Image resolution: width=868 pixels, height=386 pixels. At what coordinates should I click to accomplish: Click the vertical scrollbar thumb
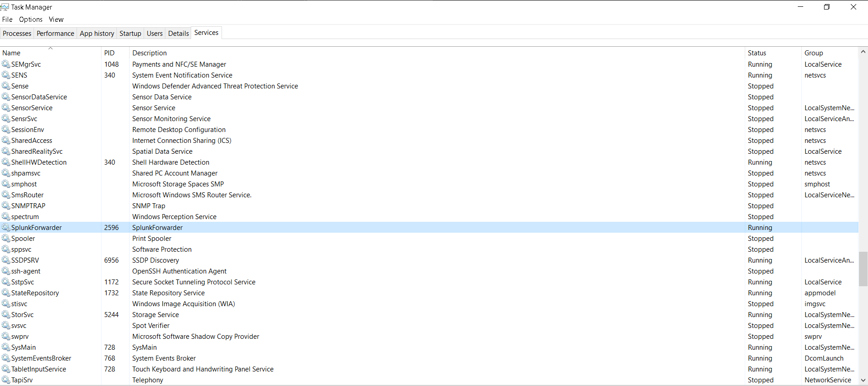pos(863,269)
